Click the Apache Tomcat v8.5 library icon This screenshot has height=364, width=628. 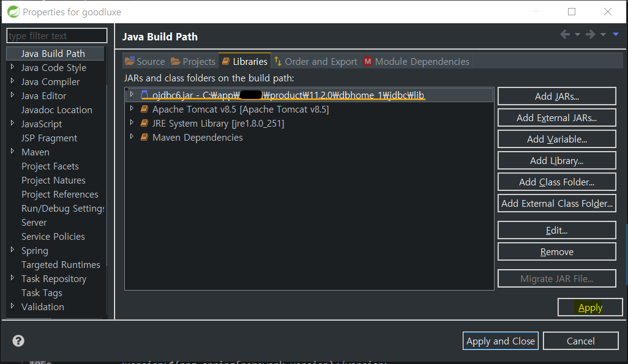click(x=144, y=109)
